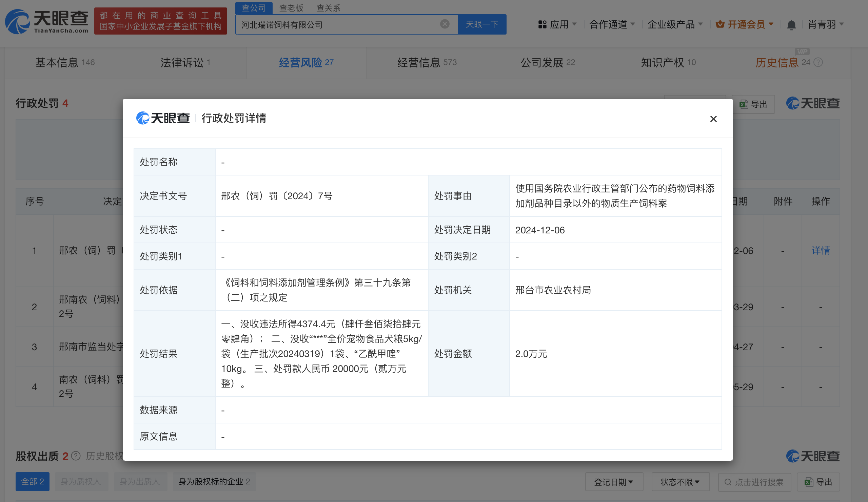The height and width of the screenshot is (502, 868).
Task: Open the 公司发展 tab
Action: (548, 62)
